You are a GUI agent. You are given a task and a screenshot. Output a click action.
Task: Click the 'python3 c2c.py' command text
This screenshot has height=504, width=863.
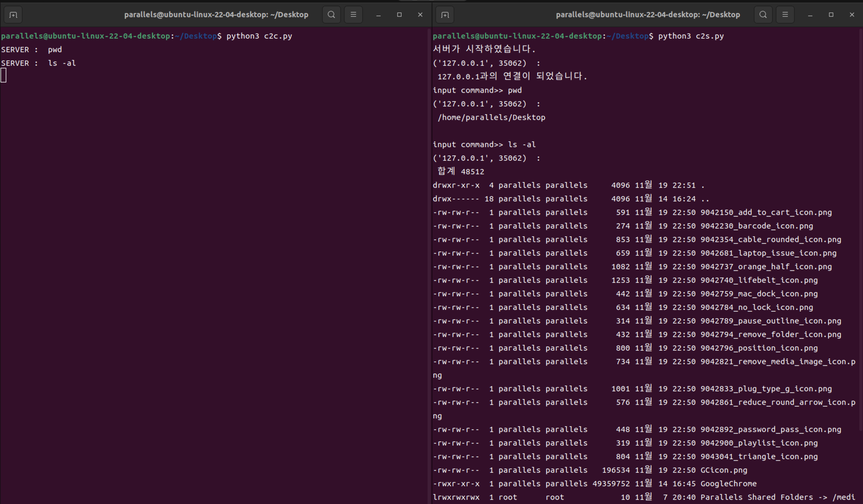coord(259,36)
